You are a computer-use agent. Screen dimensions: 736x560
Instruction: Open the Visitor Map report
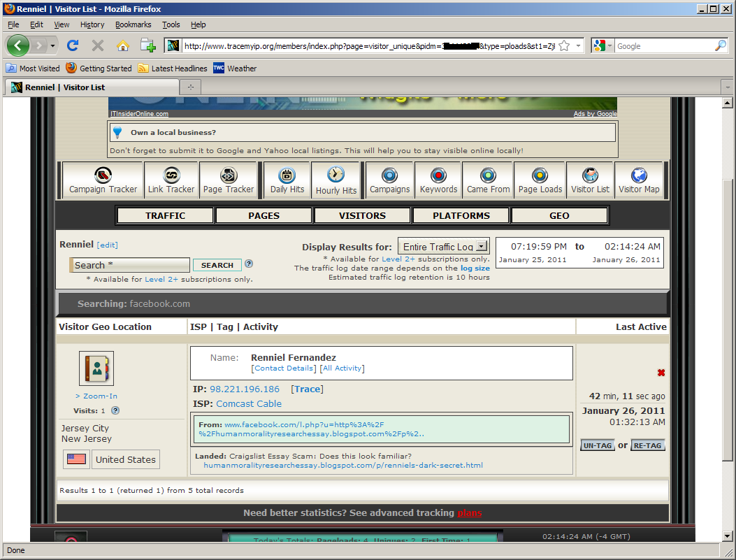point(639,180)
